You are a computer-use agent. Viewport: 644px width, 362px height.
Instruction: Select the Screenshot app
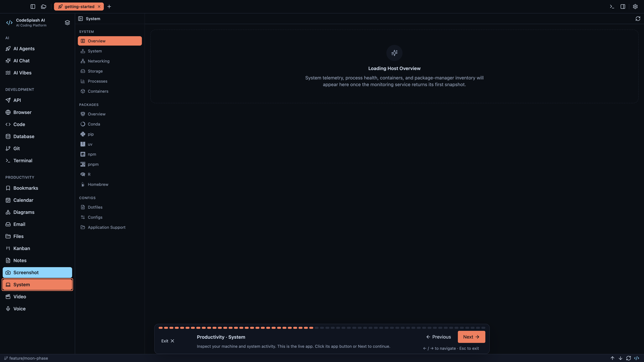click(38, 273)
